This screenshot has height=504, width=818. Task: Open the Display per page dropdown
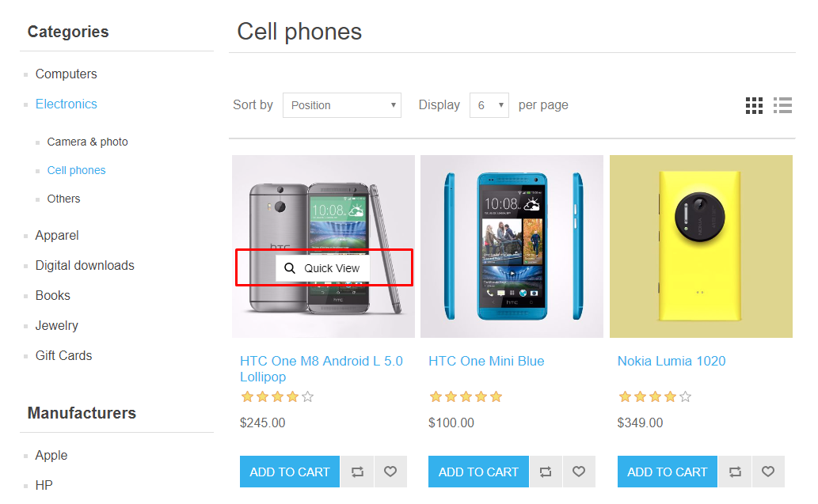(489, 105)
